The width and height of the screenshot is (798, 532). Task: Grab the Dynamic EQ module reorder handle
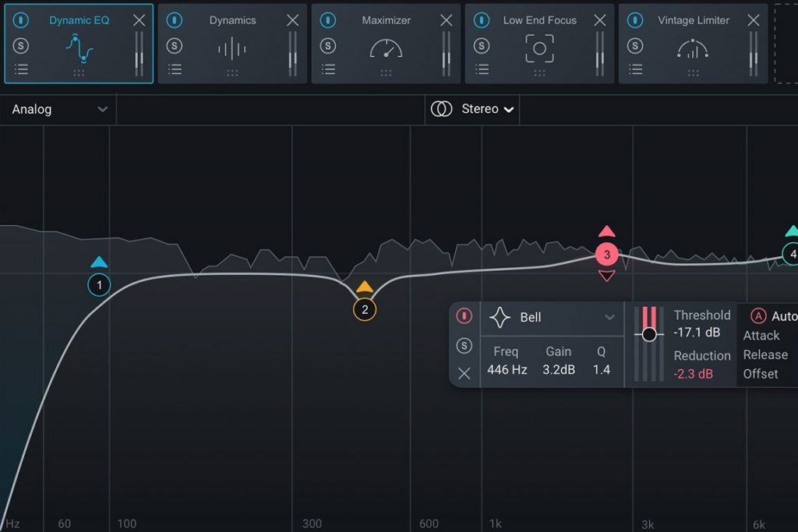[79, 73]
